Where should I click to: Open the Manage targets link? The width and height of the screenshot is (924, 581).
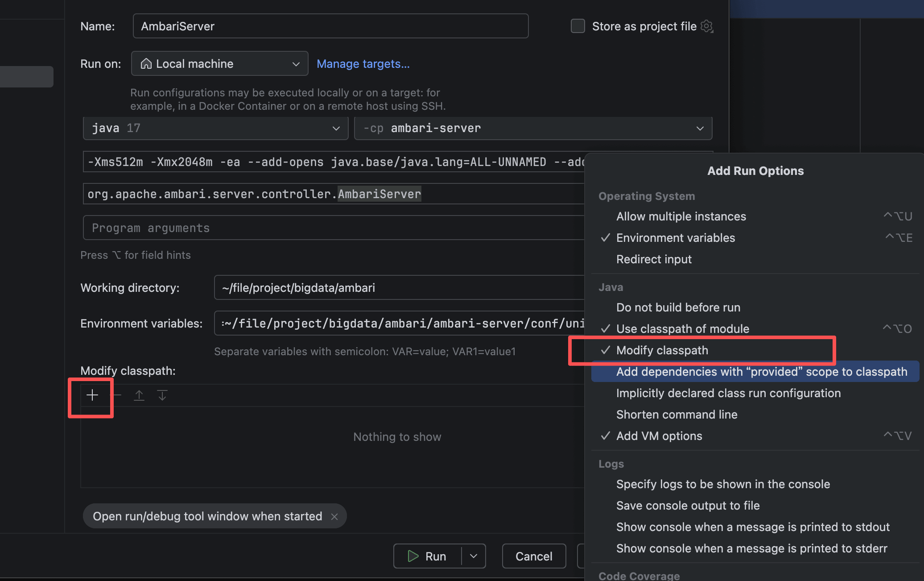(x=363, y=64)
